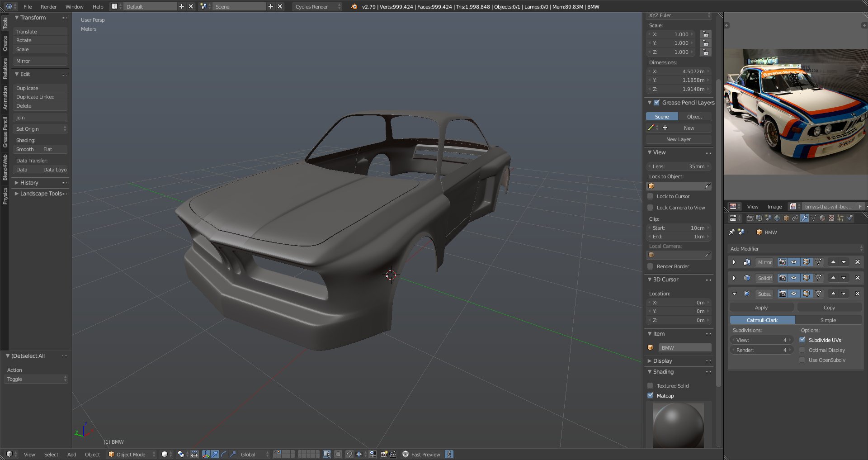Toggle Mirror modifier viewport visibility eye
Viewport: 868px width, 460px height.
794,262
